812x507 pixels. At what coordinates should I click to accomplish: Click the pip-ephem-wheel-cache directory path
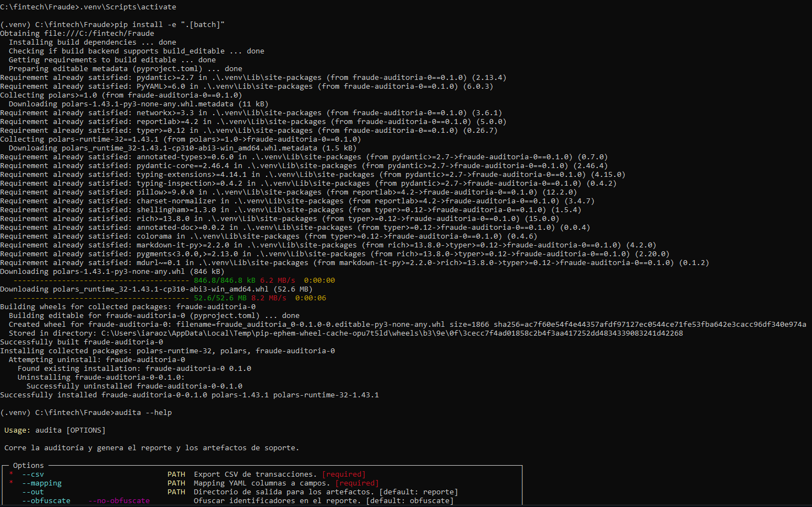coord(392,333)
